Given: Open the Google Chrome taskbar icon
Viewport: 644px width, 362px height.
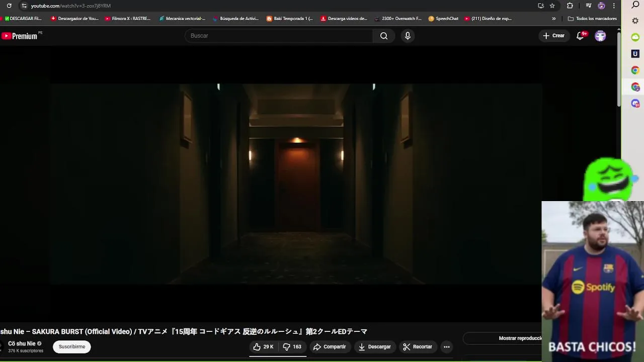Looking at the screenshot, I should [x=635, y=70].
